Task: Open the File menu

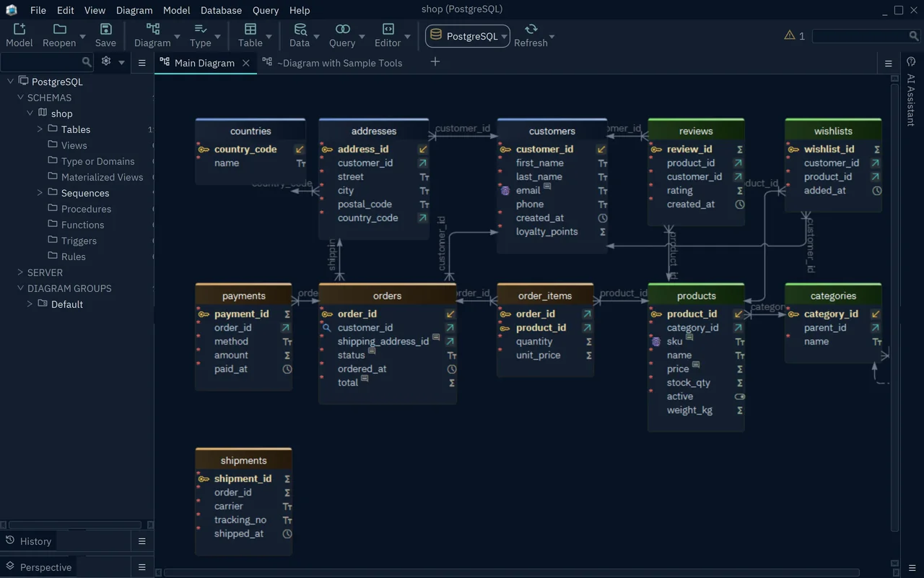Action: [x=38, y=10]
